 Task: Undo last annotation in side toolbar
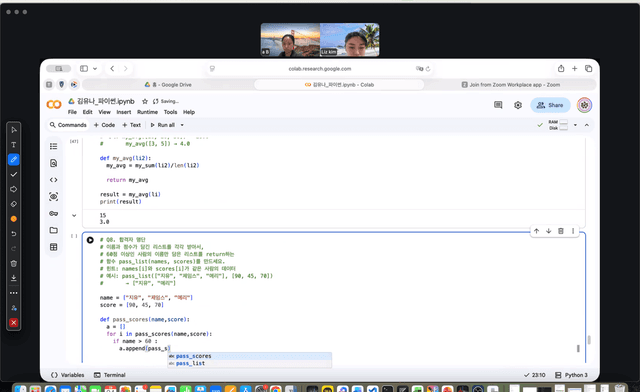[x=13, y=234]
